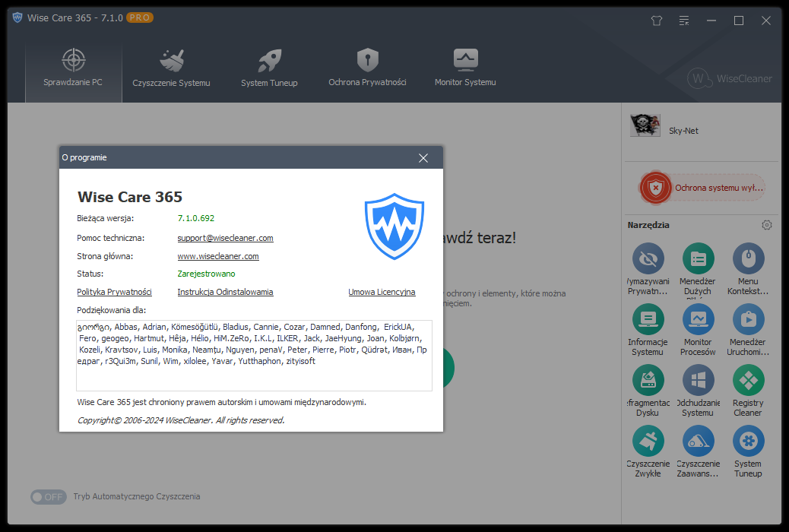Open the System Tuneup tab
Viewport: 789px width, 532px height.
coord(269,68)
